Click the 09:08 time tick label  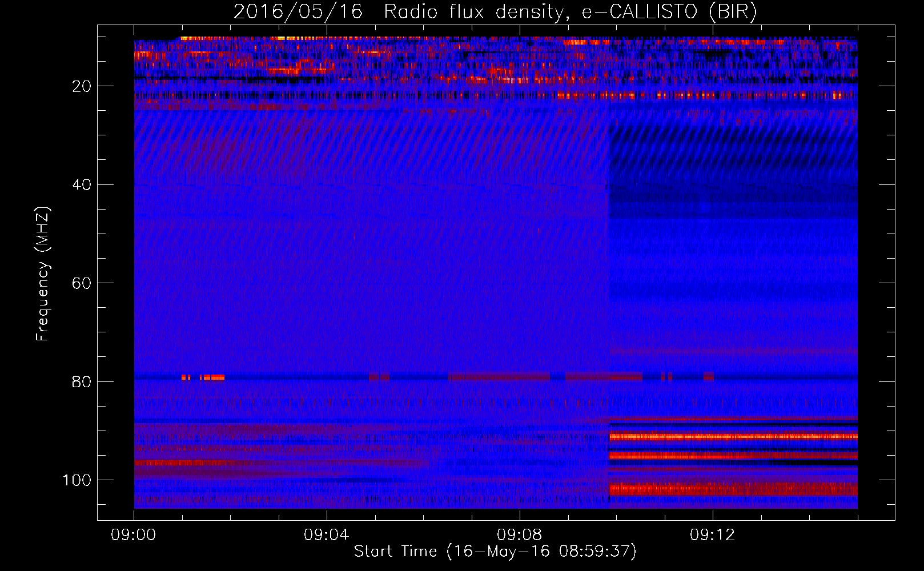click(x=519, y=535)
